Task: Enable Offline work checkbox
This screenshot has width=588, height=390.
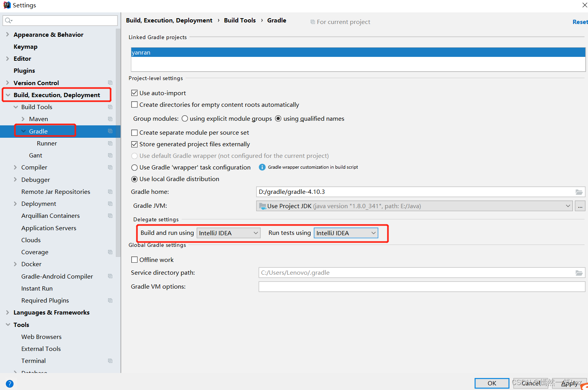Action: pyautogui.click(x=134, y=260)
